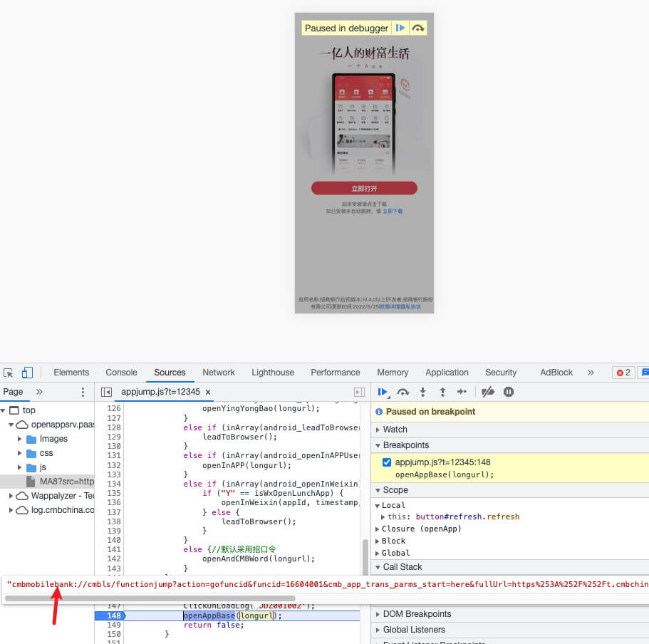
Task: Toggle device toolbar icon
Action: pos(27,373)
